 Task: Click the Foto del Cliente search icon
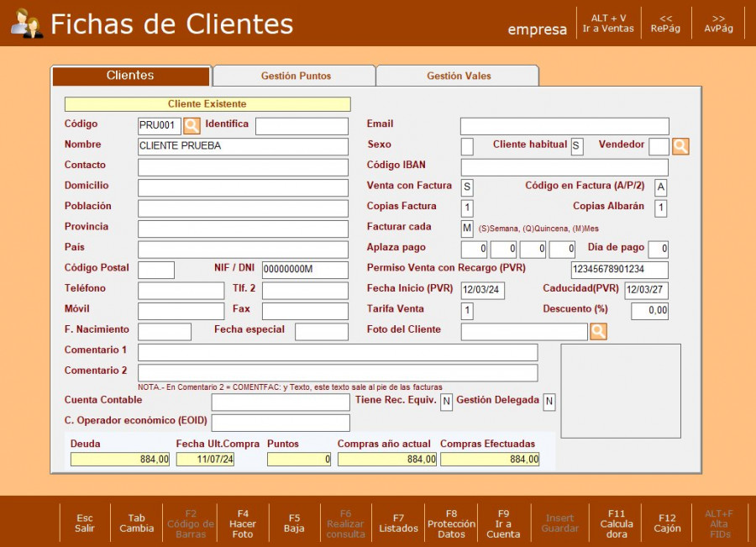click(x=598, y=332)
